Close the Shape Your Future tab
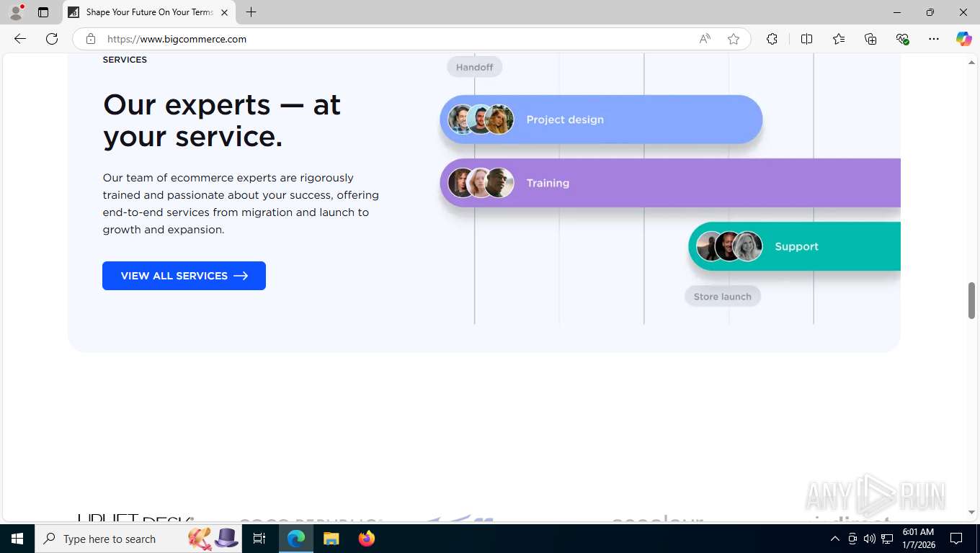 pos(224,12)
